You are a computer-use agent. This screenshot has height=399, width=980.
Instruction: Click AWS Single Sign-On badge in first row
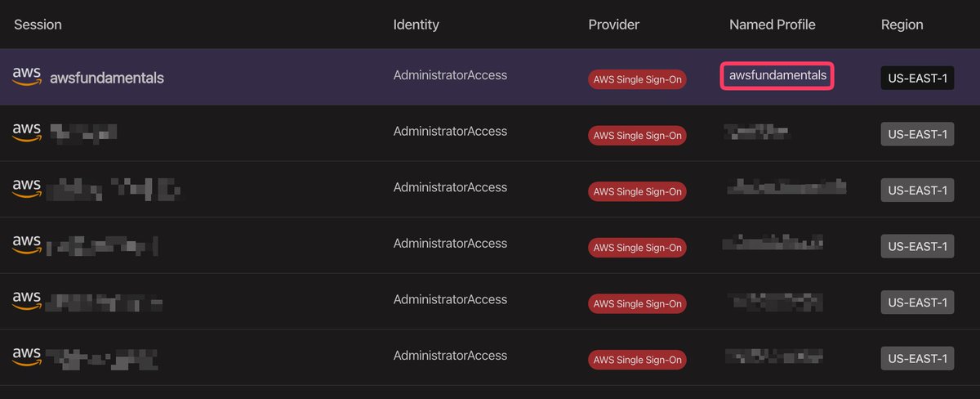click(x=638, y=79)
